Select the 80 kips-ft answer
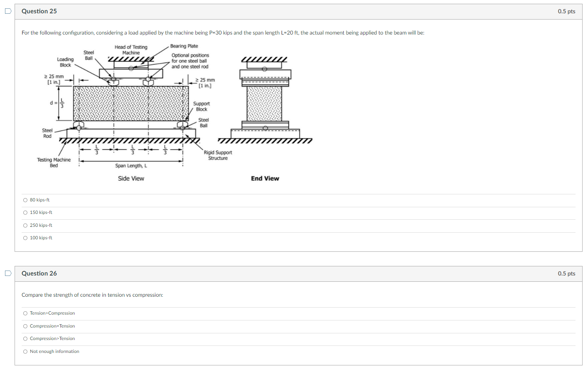 point(25,200)
